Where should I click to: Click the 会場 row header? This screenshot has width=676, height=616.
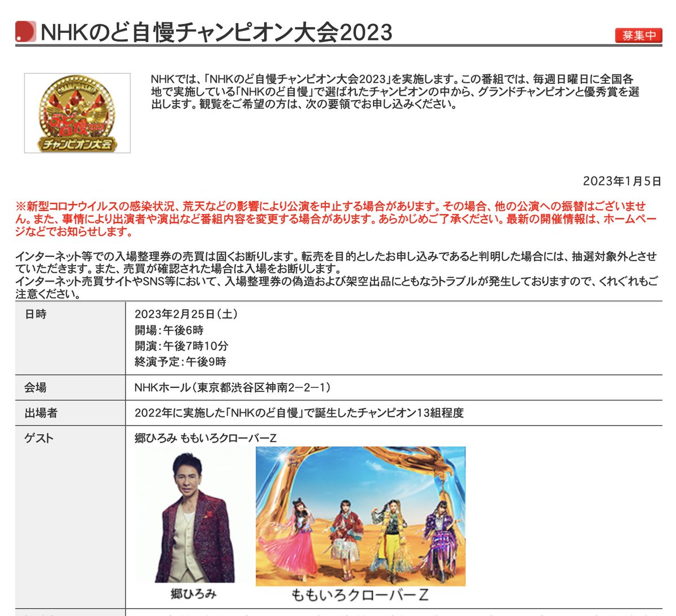coord(70,387)
